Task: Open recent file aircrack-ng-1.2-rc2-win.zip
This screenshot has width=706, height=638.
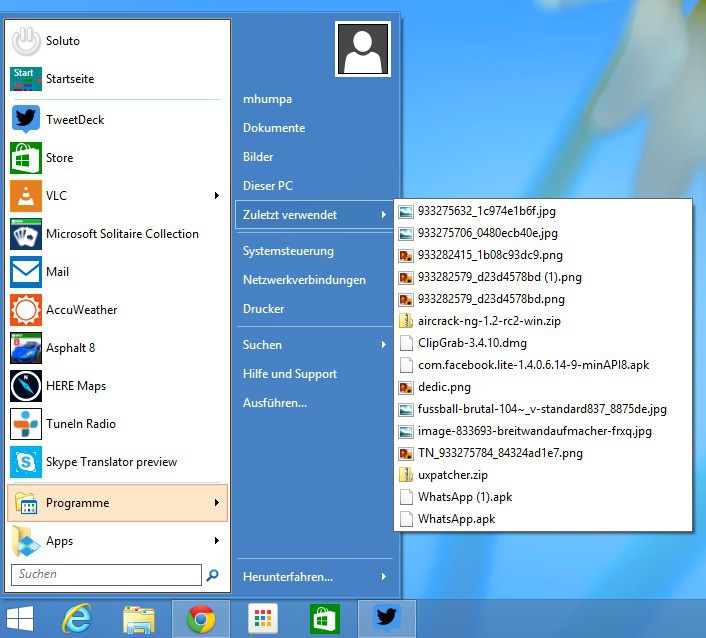Action: (489, 321)
